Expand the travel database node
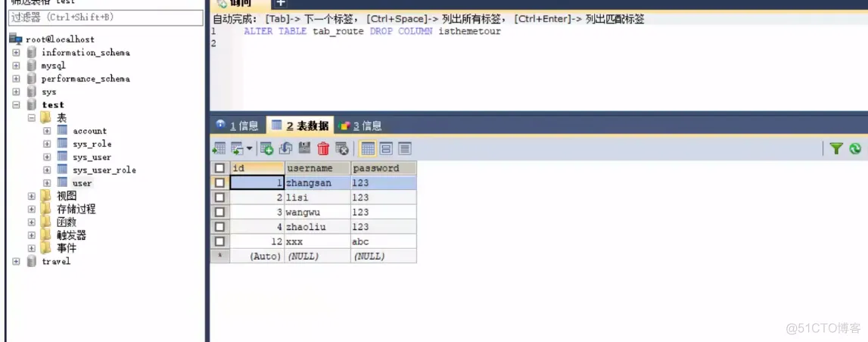 [16, 261]
